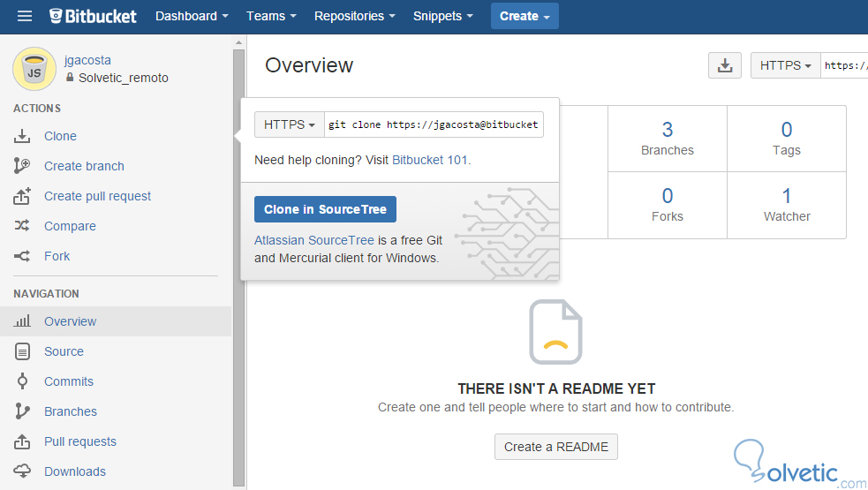The height and width of the screenshot is (490, 868).
Task: Click the Solvetic_remoto repository name
Action: click(x=124, y=78)
